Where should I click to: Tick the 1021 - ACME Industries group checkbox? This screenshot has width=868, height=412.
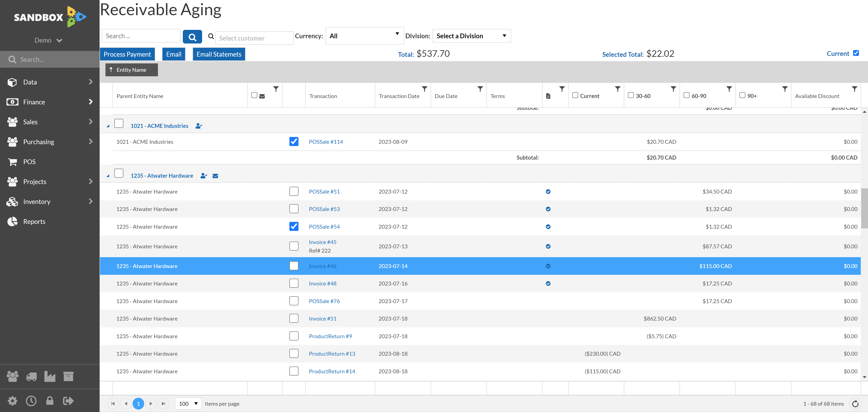tap(119, 123)
